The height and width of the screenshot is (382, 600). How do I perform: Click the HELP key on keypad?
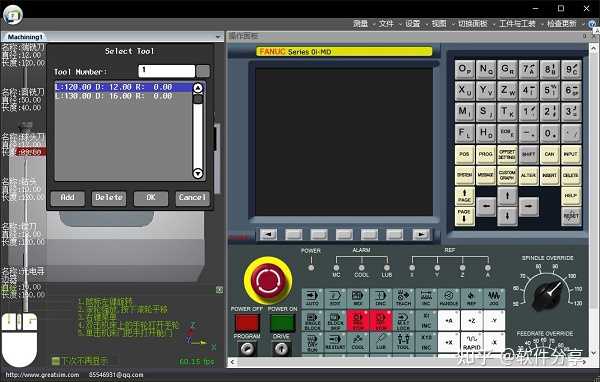click(x=571, y=196)
